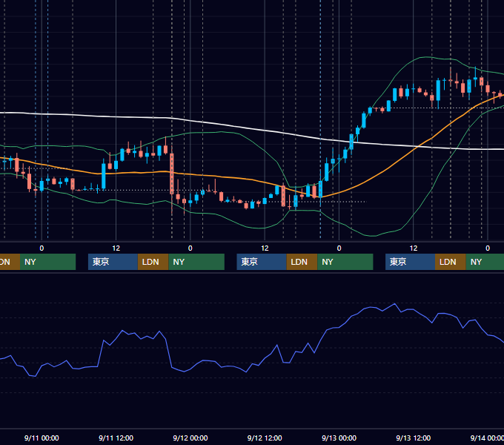The height and width of the screenshot is (445, 504).
Task: Select the 東京 session block near 9/13 12:00
Action: [410, 262]
